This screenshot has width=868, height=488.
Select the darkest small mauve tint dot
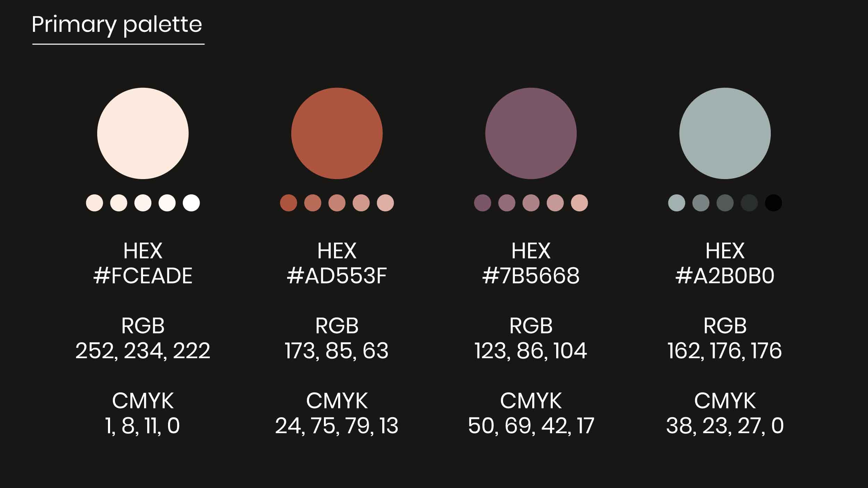point(483,203)
